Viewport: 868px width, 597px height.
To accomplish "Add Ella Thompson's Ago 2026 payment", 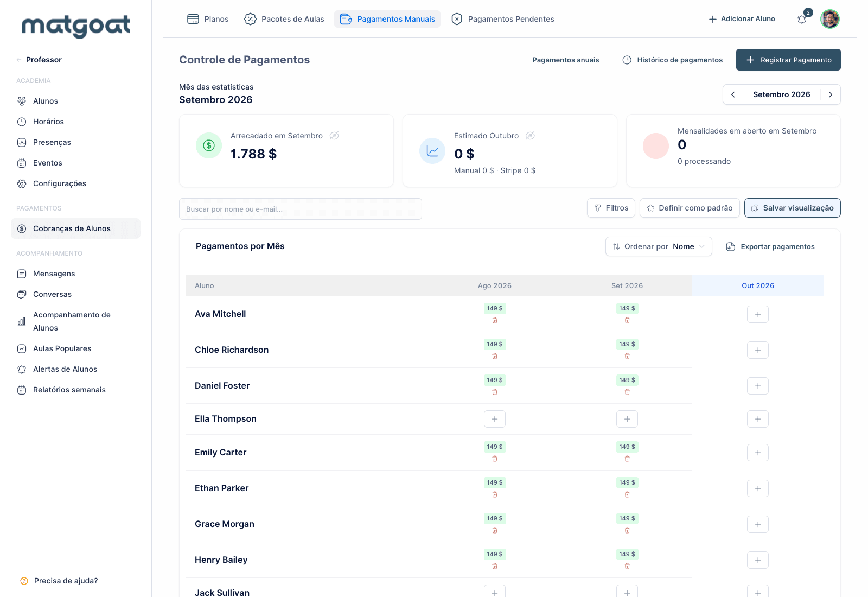I will click(495, 419).
